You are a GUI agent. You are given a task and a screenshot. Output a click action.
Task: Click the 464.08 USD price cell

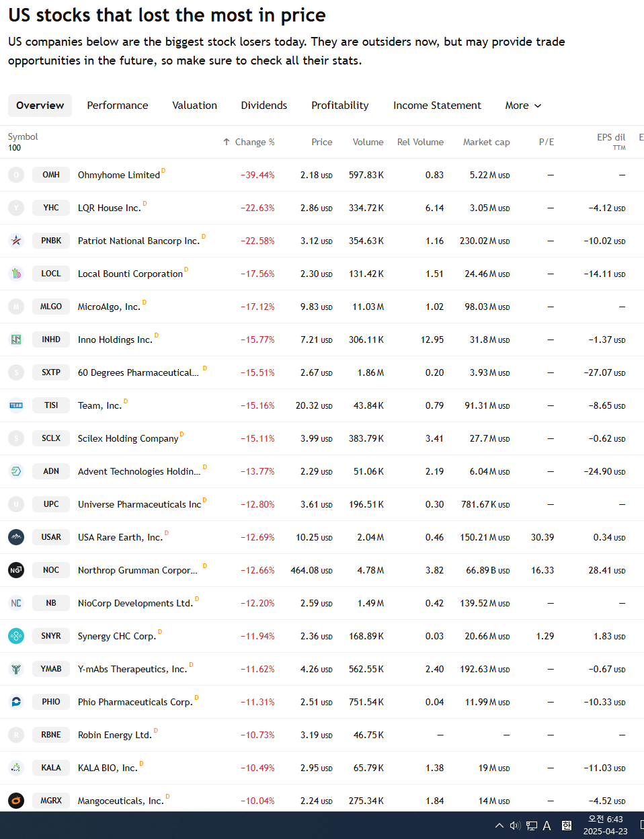[x=311, y=570]
